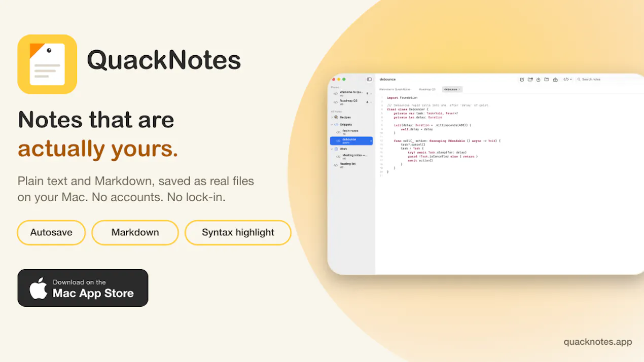
Task: Select the Work folder row
Action: [x=351, y=149]
